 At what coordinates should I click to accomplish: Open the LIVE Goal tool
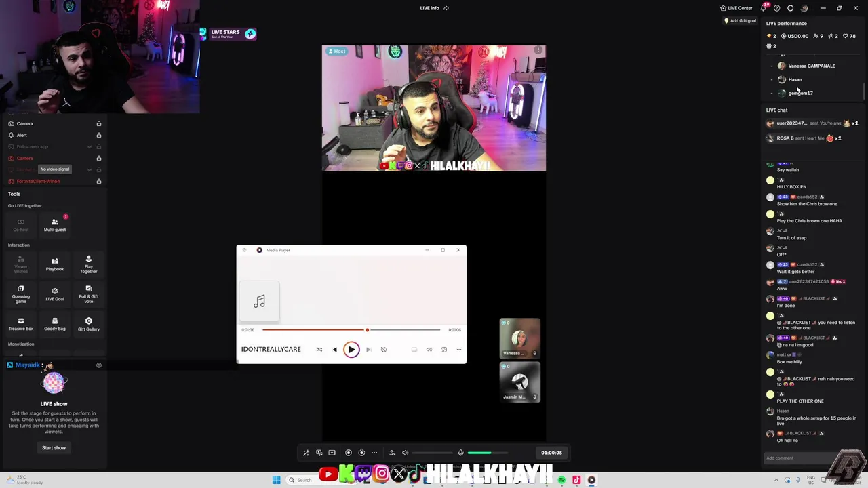55,294
